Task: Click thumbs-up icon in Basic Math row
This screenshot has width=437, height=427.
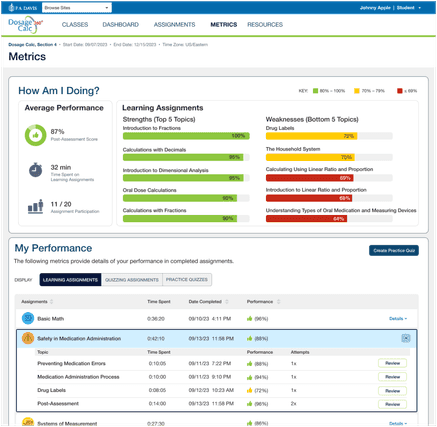Action: [x=249, y=319]
